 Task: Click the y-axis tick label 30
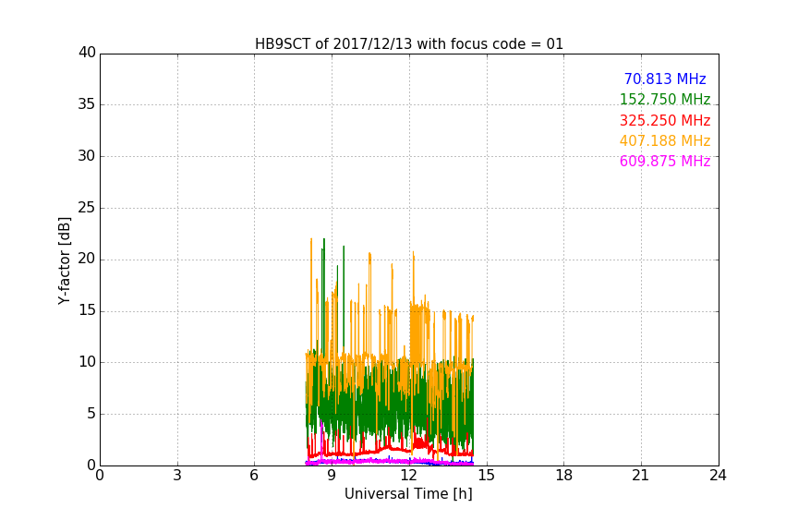click(87, 156)
